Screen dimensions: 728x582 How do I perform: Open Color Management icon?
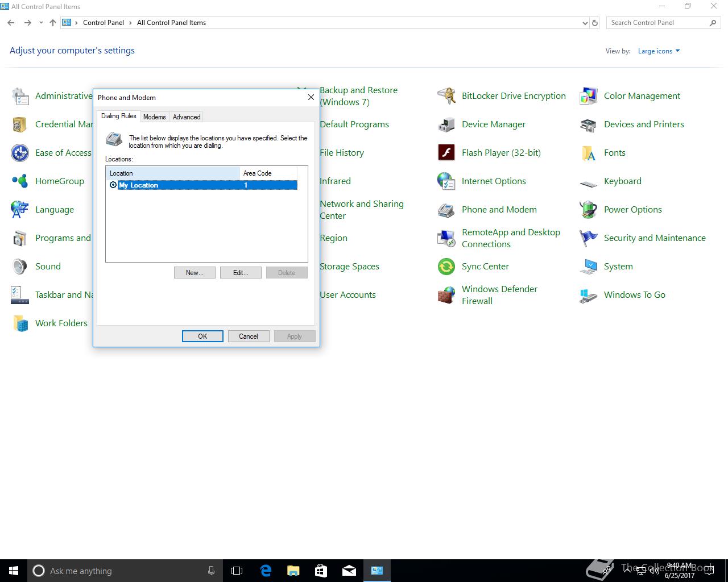(589, 96)
